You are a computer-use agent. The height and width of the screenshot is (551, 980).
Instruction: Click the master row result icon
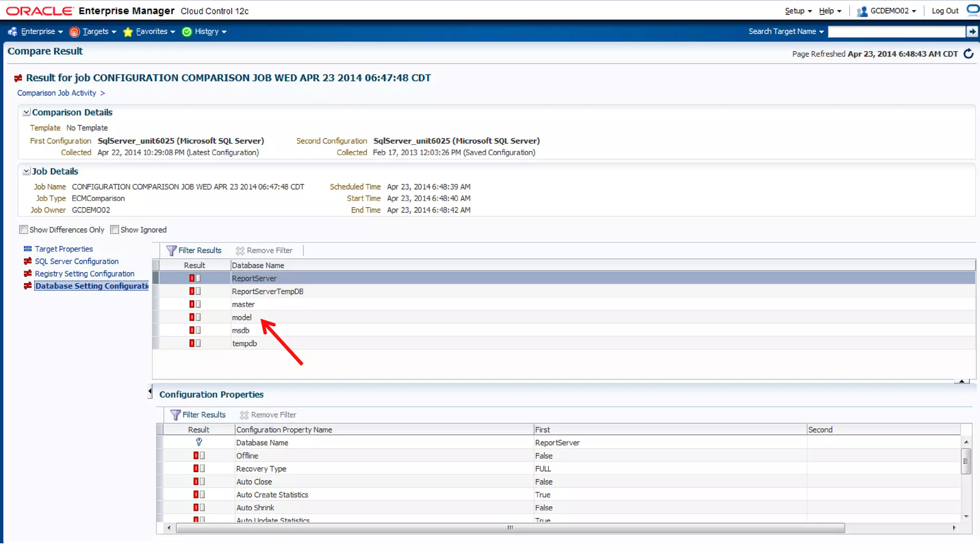(195, 304)
